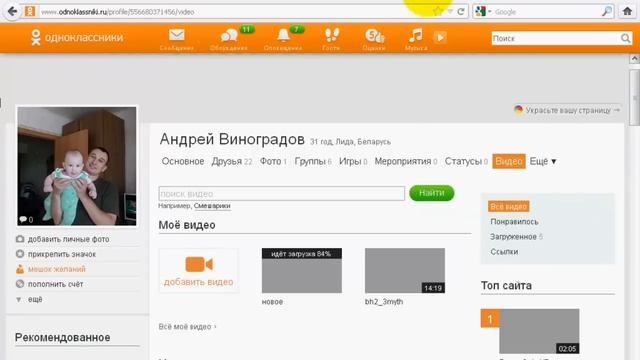Open top site video number 1 thumbnail
This screenshot has height=360, width=640.
coord(539,331)
